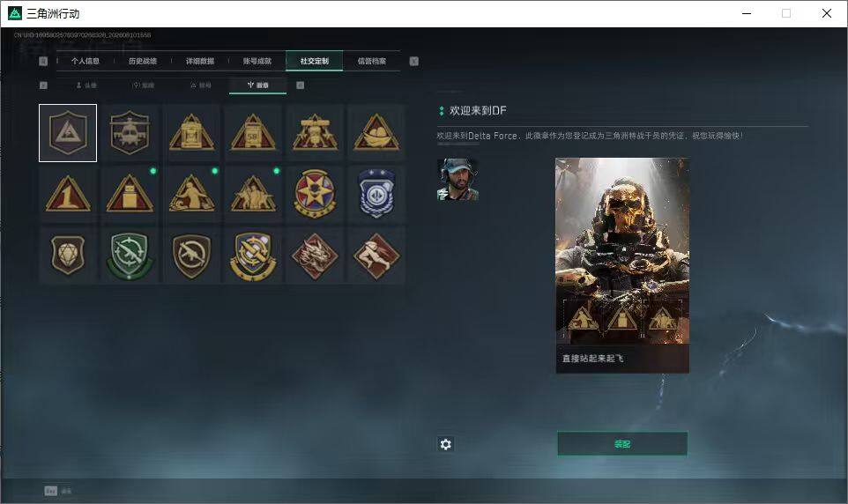Select the shield badge with triangle logo

pos(68,133)
